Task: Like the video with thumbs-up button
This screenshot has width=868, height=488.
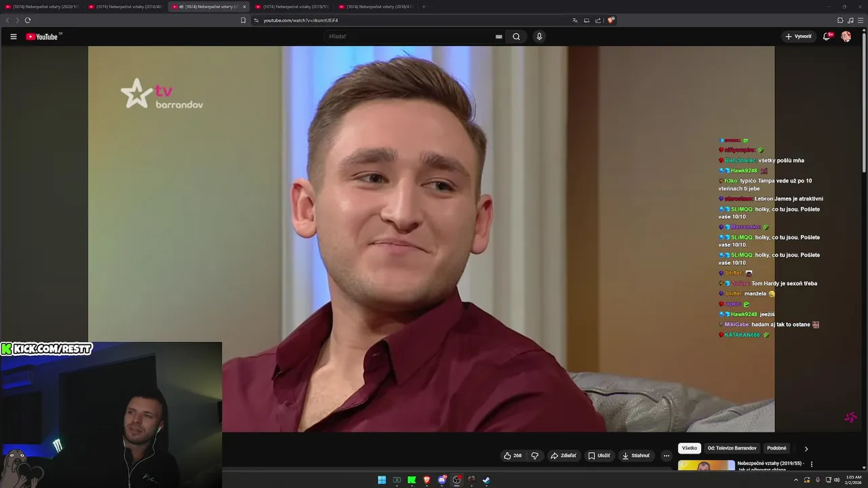Action: click(513, 455)
